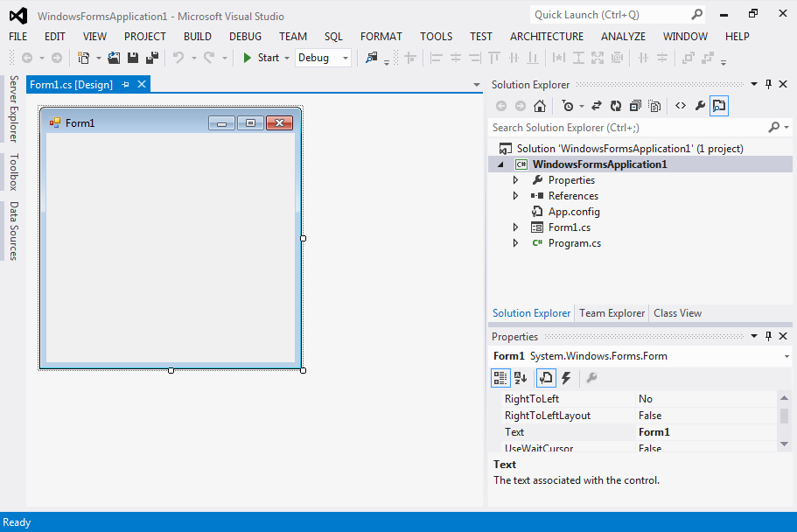
Task: Close the Properties panel
Action: (783, 336)
